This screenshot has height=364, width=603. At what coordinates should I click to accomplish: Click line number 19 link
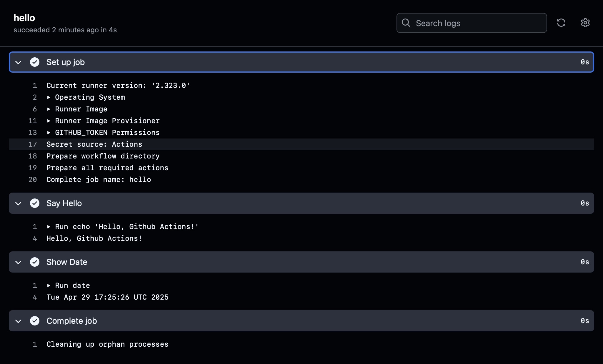(33, 168)
